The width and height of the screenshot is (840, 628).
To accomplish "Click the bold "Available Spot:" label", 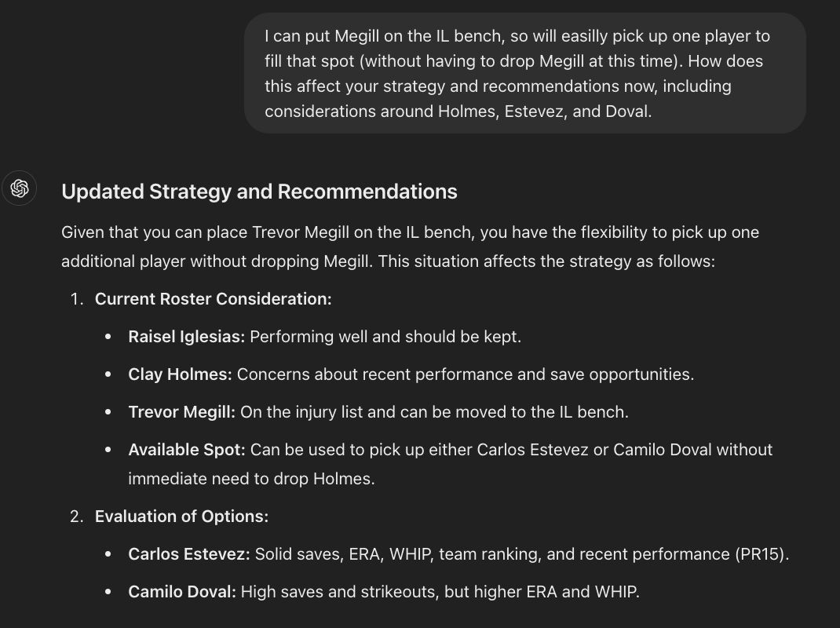I will click(x=187, y=450).
